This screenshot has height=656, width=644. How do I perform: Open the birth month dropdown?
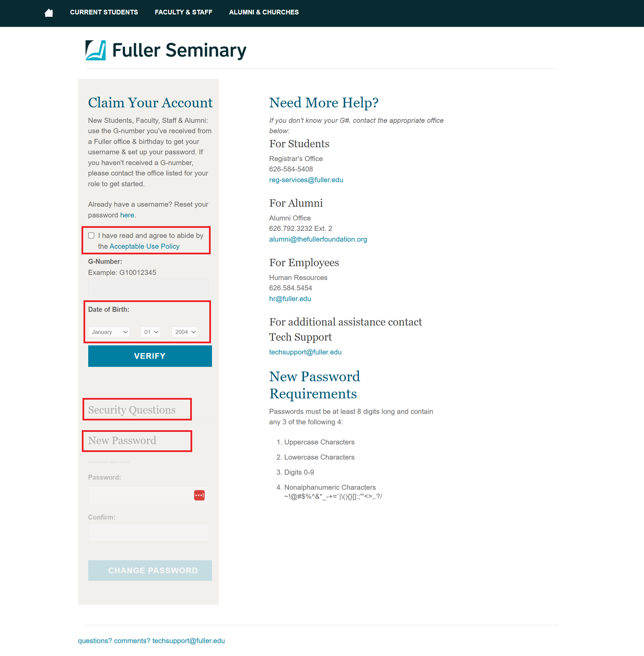(109, 332)
